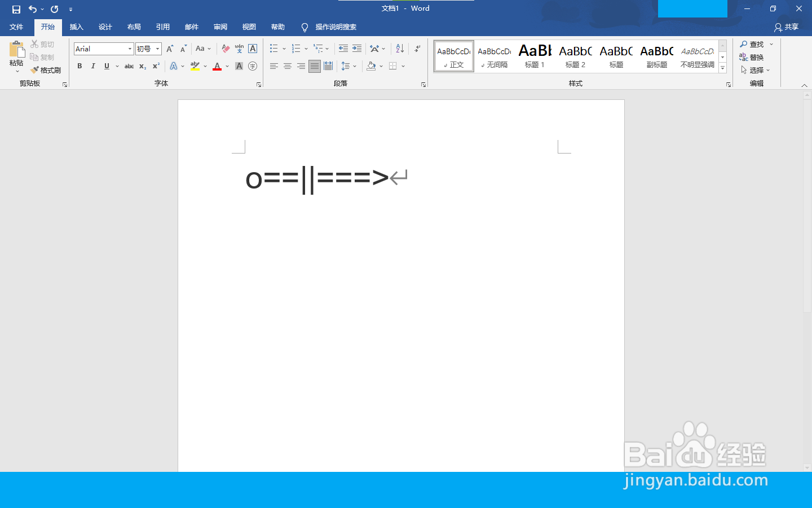Screen dimensions: 812x508
Task: Toggle show paragraph marks
Action: point(417,49)
